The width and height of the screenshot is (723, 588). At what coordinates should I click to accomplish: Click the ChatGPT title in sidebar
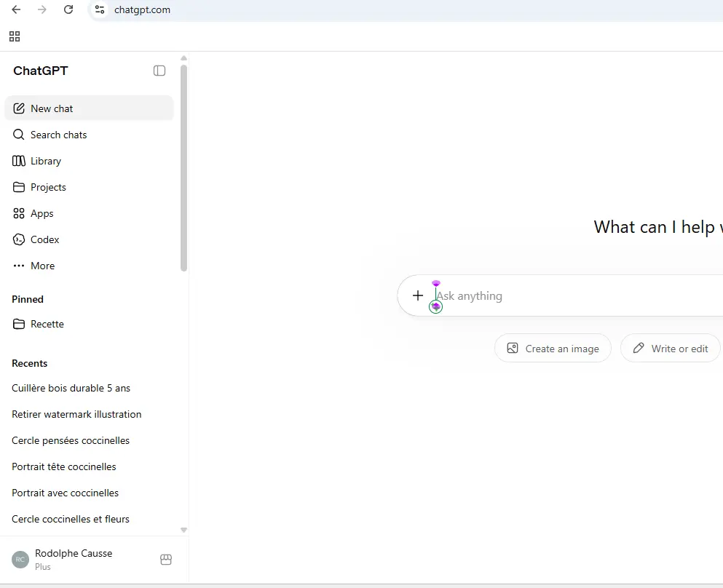click(x=41, y=71)
